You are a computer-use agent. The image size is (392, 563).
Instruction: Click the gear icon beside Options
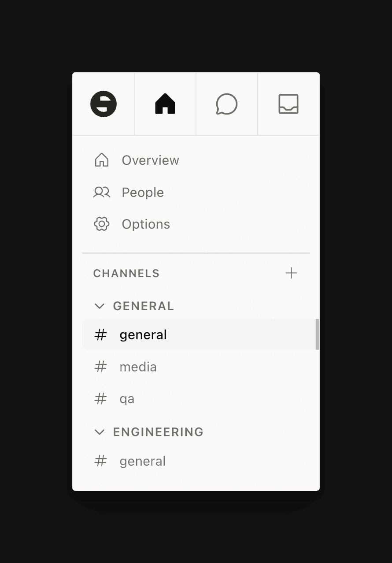pyautogui.click(x=101, y=224)
